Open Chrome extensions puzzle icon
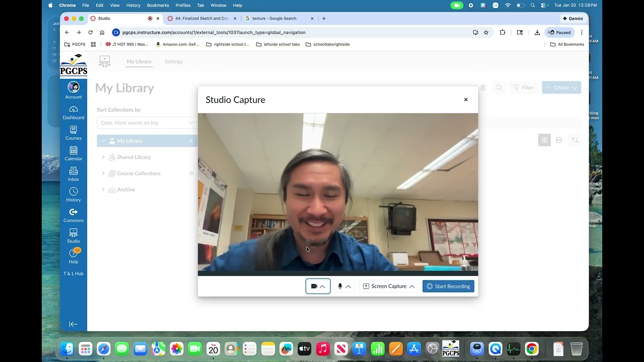Image resolution: width=644 pixels, height=362 pixels. 502,32
